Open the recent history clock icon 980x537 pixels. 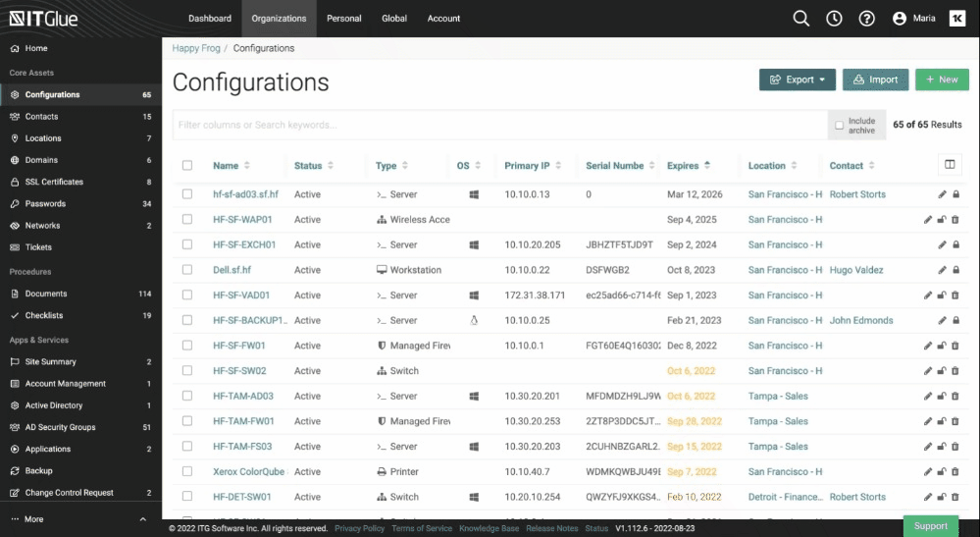point(834,19)
